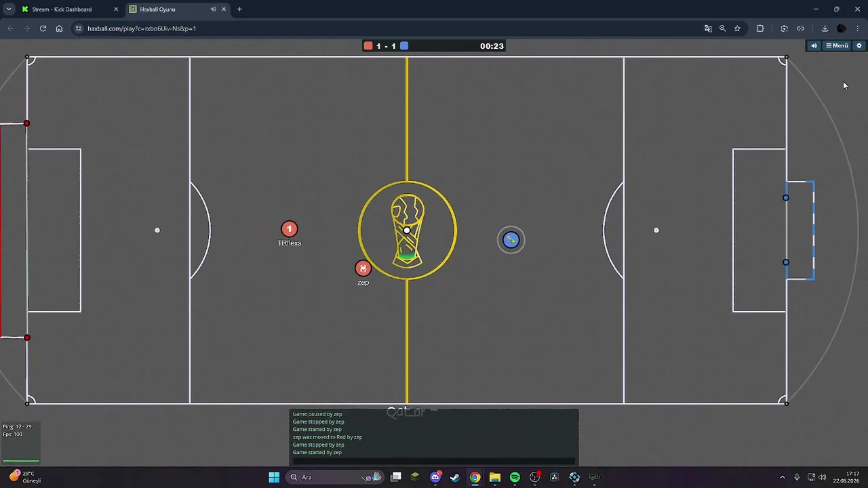
Task: Open Discord from the taskbar
Action: (435, 477)
